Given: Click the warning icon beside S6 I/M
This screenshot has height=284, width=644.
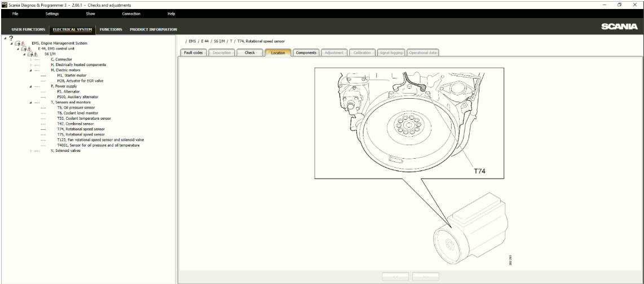Looking at the screenshot, I should point(36,54).
